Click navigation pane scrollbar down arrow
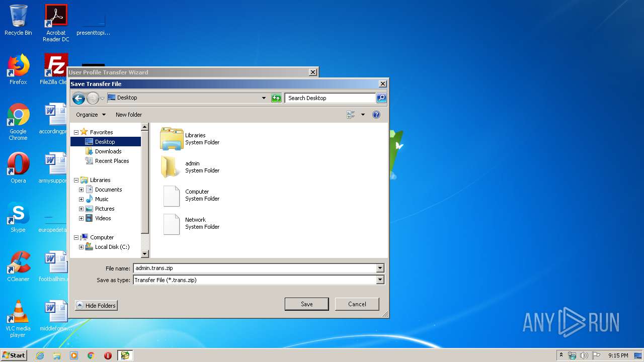The height and width of the screenshot is (362, 644). [145, 254]
